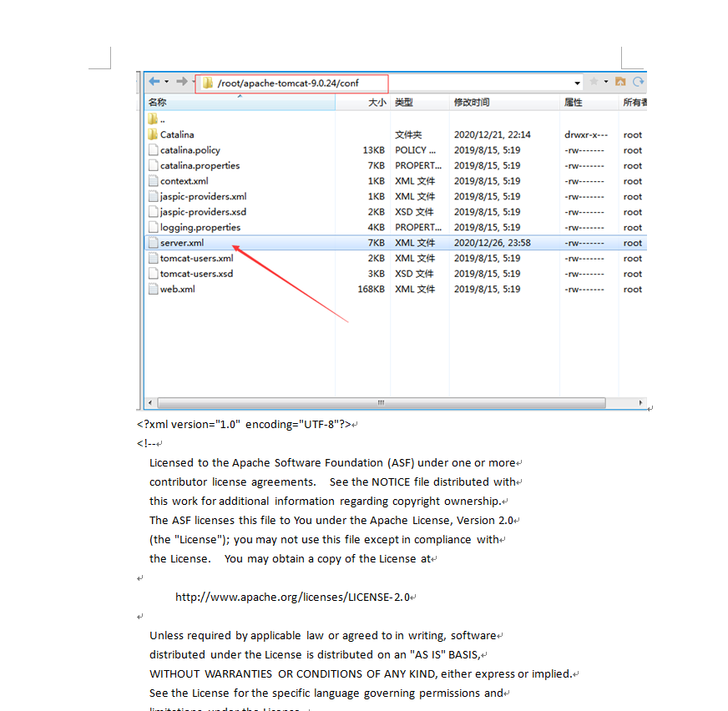Click scrollbar left arrow button
Viewport: 728px width, 711px height.
(x=150, y=403)
